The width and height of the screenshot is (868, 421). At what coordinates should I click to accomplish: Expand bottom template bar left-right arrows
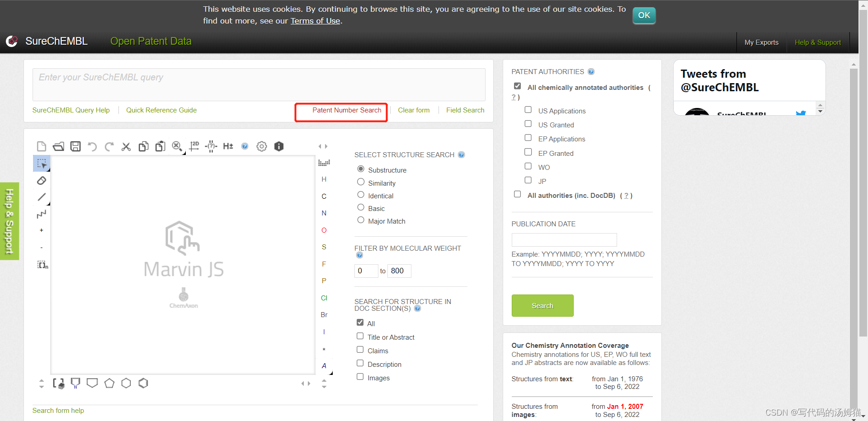[306, 384]
